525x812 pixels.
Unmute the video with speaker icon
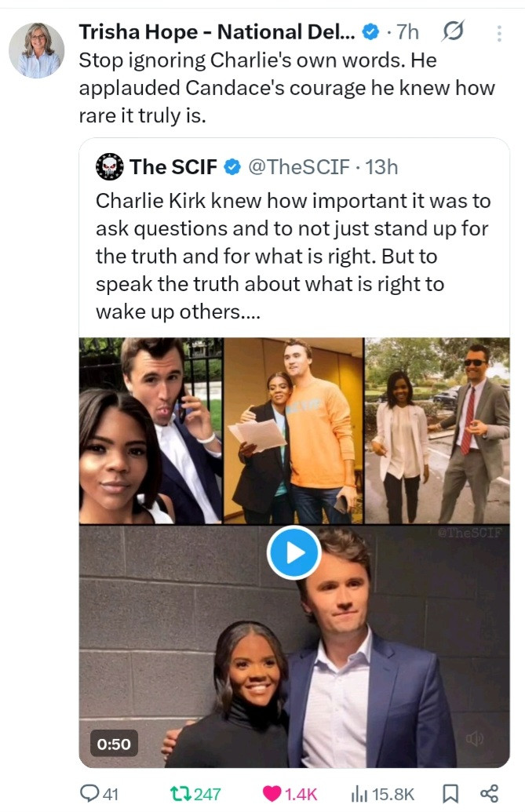(474, 738)
